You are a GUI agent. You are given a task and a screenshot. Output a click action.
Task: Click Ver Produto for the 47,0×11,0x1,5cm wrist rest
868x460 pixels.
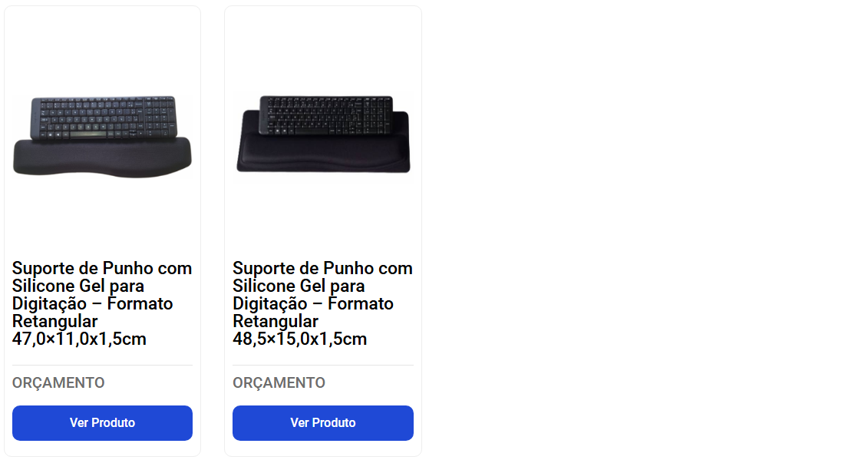coord(102,423)
